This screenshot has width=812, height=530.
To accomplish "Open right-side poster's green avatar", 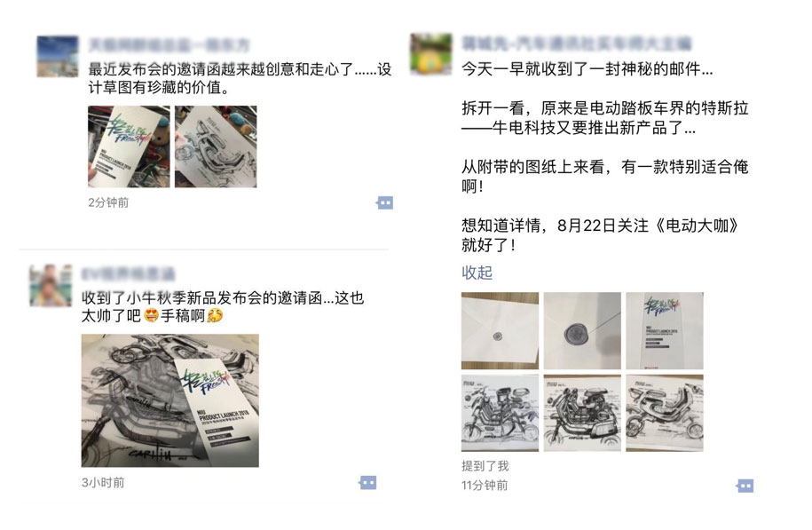I will click(431, 54).
